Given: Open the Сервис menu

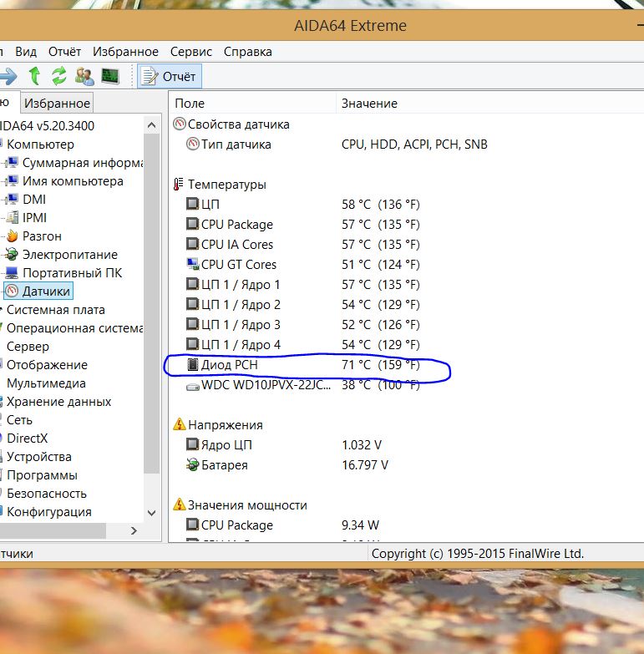Looking at the screenshot, I should pyautogui.click(x=191, y=52).
